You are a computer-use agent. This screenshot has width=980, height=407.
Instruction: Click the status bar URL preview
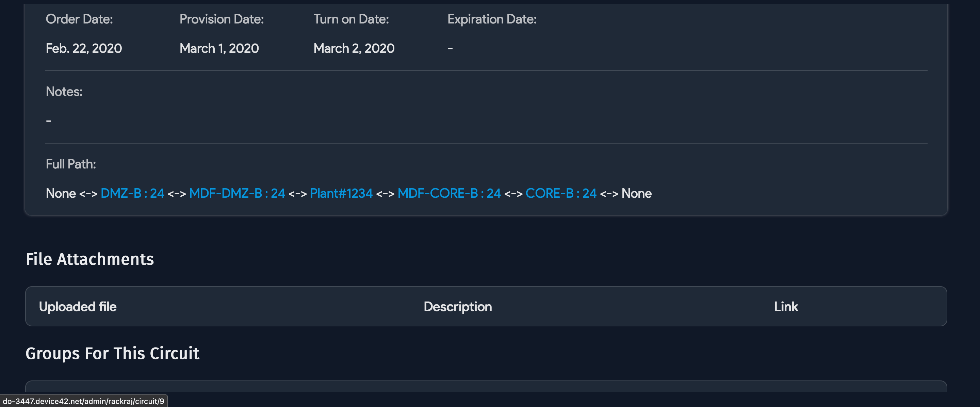pyautogui.click(x=84, y=401)
